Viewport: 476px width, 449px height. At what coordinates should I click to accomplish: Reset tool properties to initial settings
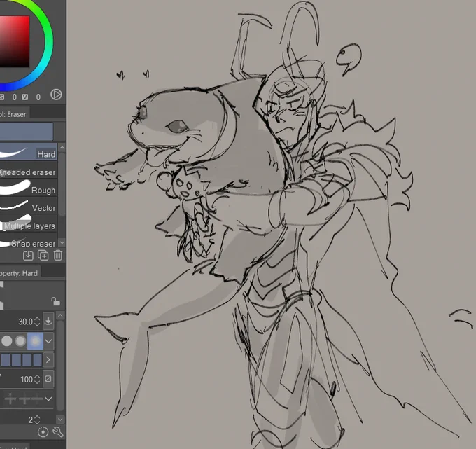coord(43,431)
